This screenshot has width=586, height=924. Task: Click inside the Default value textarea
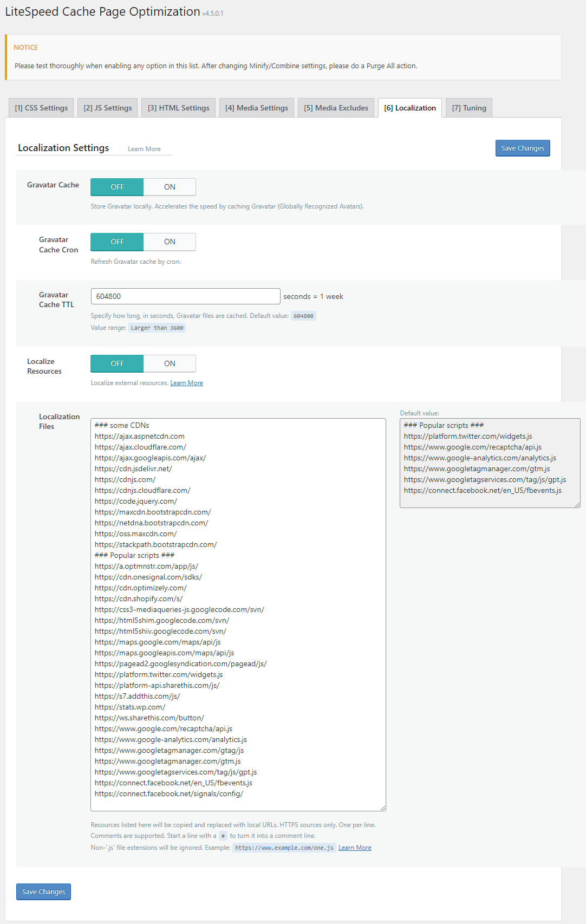(490, 463)
